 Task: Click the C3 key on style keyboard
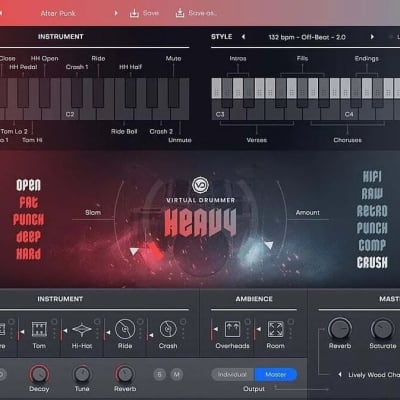click(x=220, y=113)
